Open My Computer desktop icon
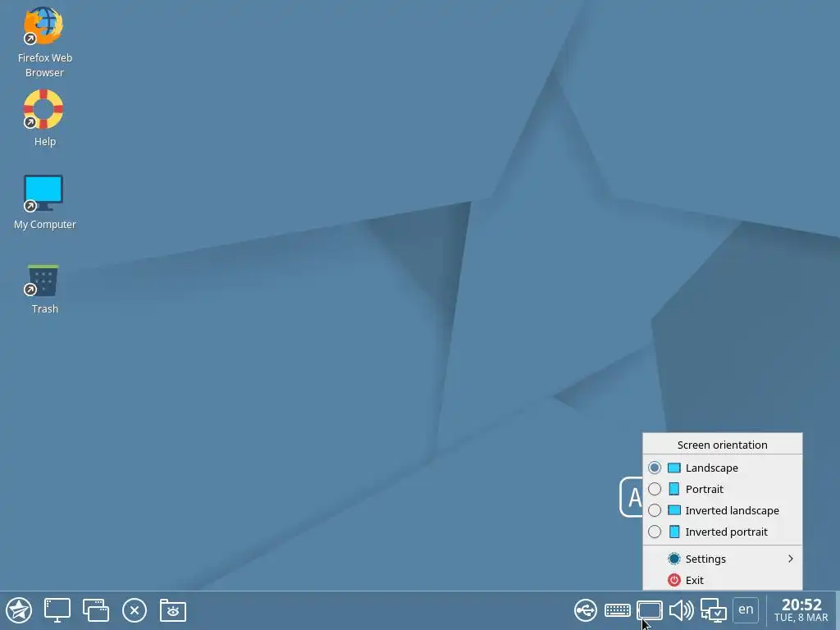 pos(44,203)
